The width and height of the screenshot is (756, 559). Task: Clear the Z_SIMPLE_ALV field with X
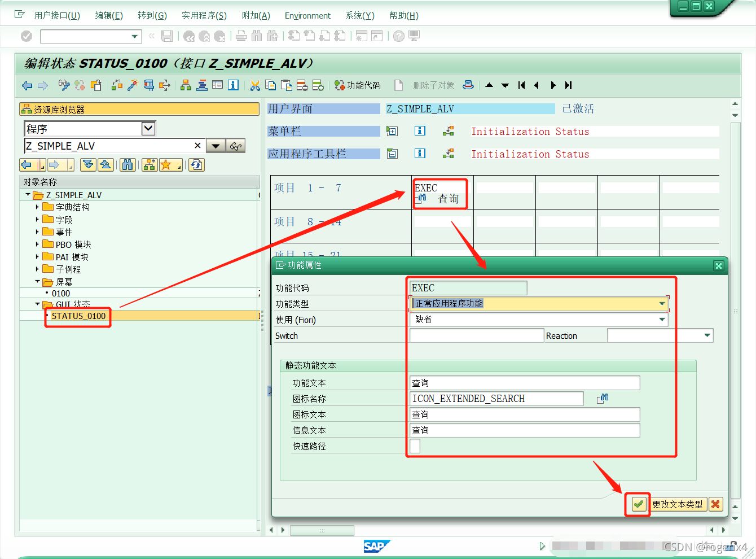point(197,146)
